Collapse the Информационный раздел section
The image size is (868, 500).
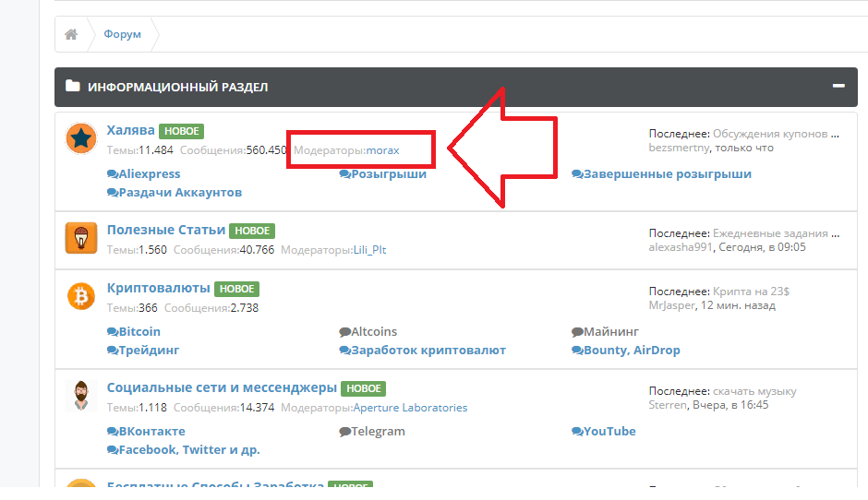coord(838,86)
